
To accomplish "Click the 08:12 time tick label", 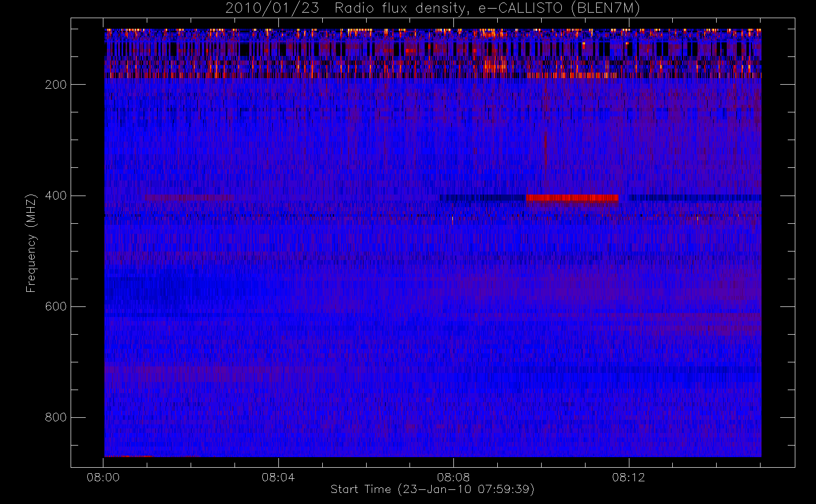I will [628, 477].
